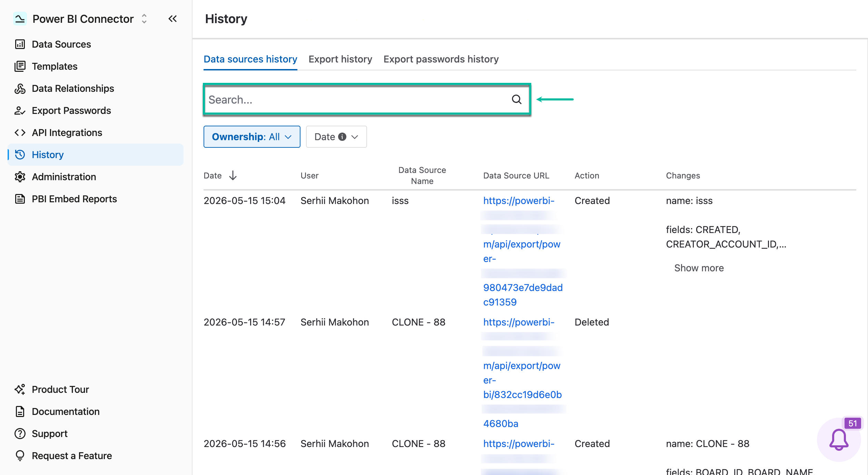Open notifications bell with 51 badge
This screenshot has height=475, width=868.
coord(839,440)
